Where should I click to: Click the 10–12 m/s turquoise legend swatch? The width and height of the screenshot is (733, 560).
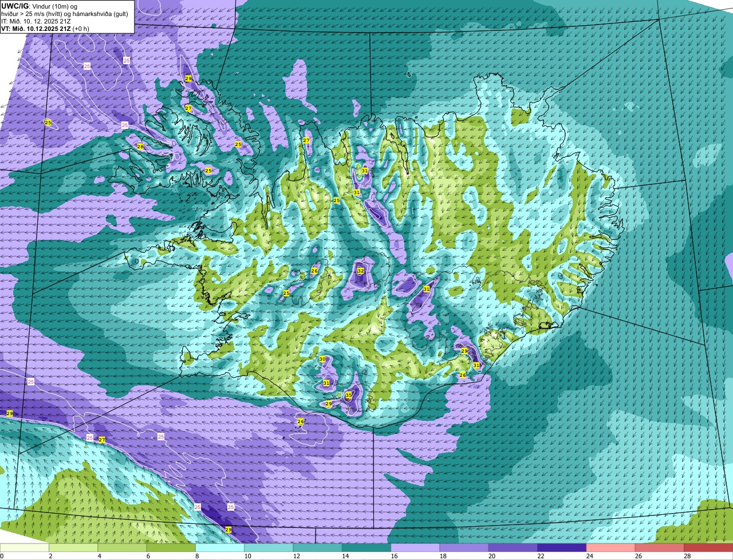[x=269, y=547]
